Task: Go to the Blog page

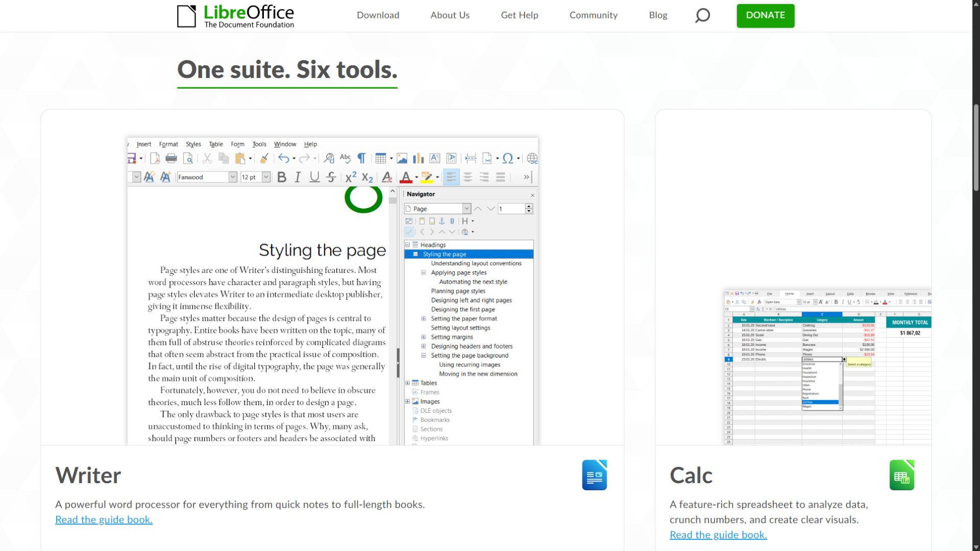Action: [x=658, y=15]
